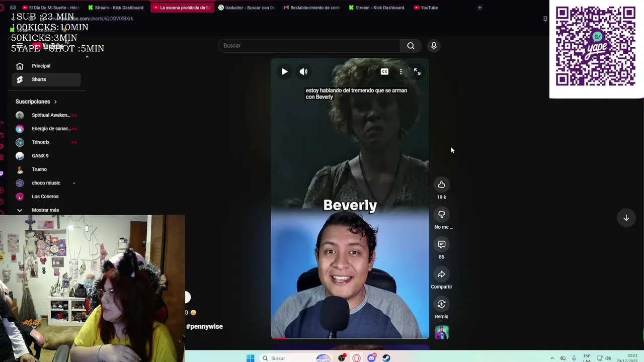Open the three-dot options menu on the Short

[x=401, y=72]
